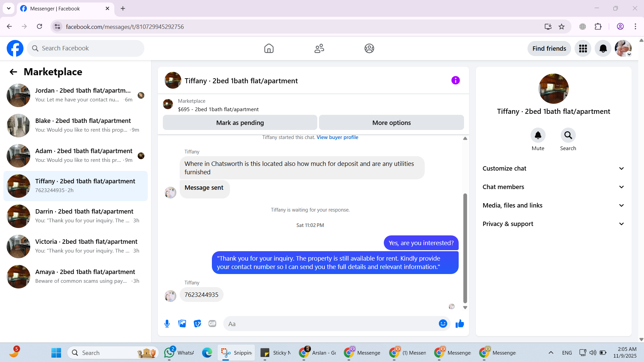Open the Friends icon in top navigation
Image resolution: width=644 pixels, height=362 pixels.
tap(319, 48)
